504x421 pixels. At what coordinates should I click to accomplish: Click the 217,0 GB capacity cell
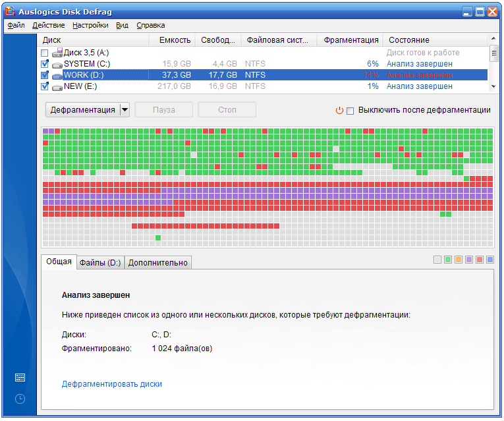coord(174,86)
